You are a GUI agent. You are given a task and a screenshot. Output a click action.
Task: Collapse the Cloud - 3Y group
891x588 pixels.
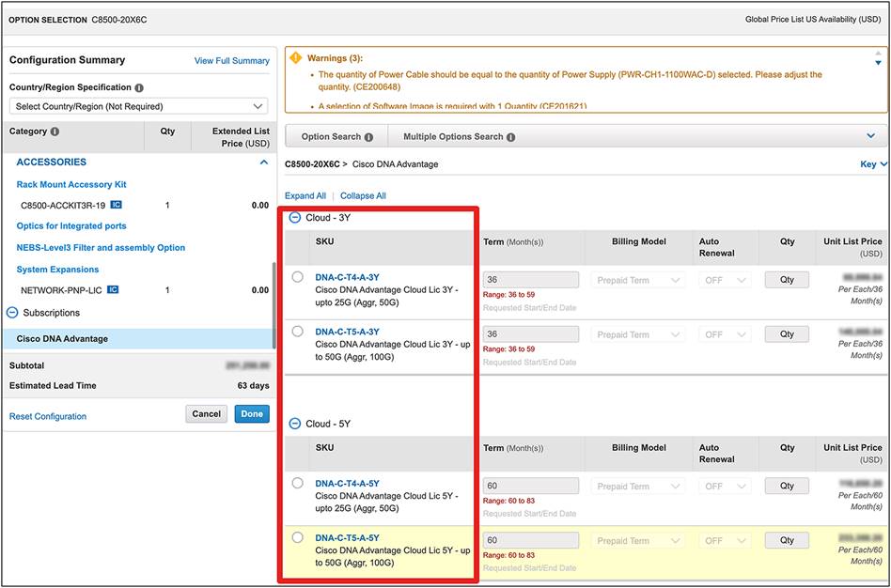tap(294, 218)
